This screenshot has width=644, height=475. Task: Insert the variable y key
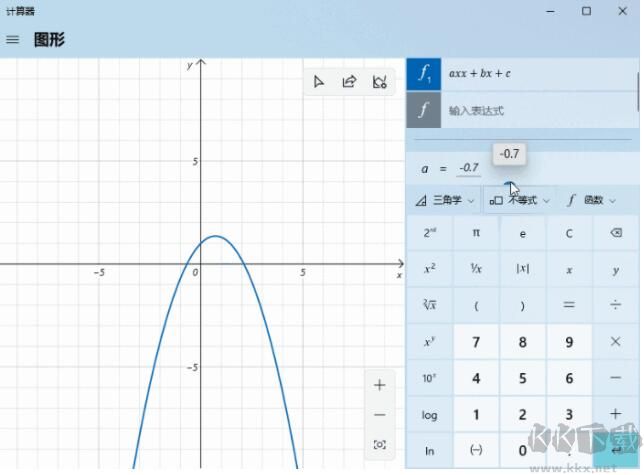pos(616,269)
